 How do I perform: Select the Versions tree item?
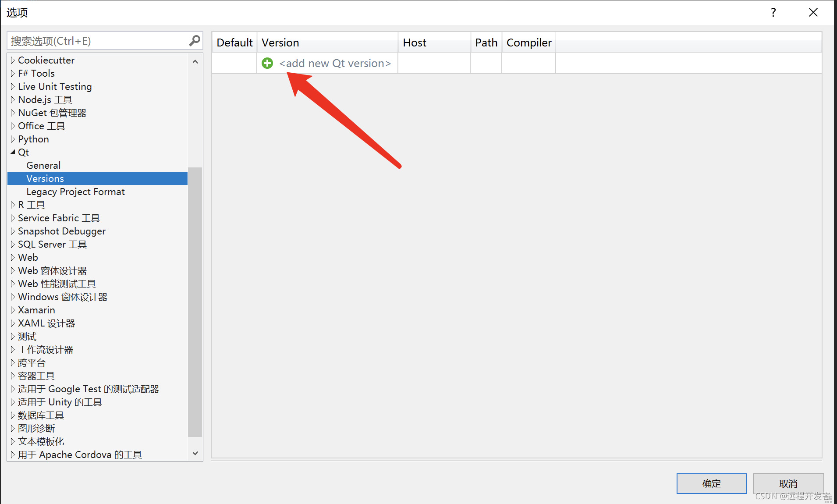pos(97,178)
